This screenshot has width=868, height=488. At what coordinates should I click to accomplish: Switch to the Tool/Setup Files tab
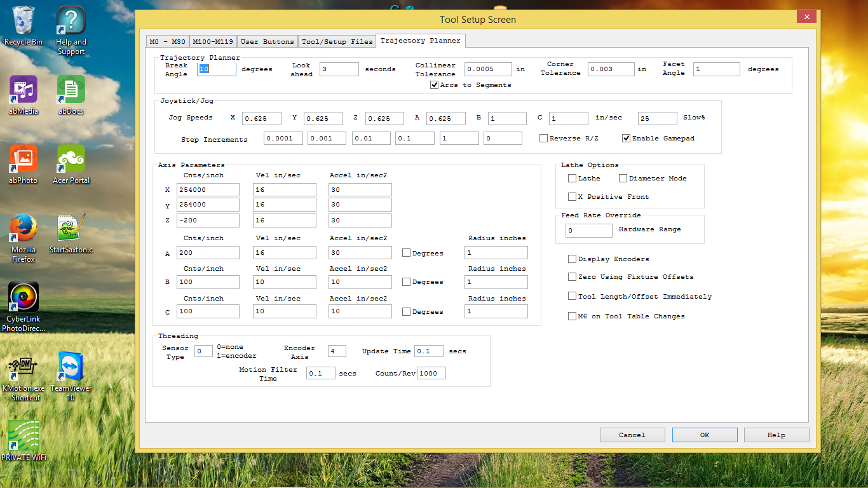point(337,42)
